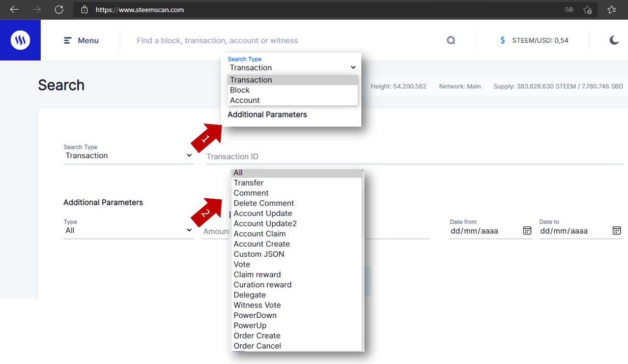Expand Search Type dropdown in zoomed popup
This screenshot has height=364, width=628.
pos(293,68)
